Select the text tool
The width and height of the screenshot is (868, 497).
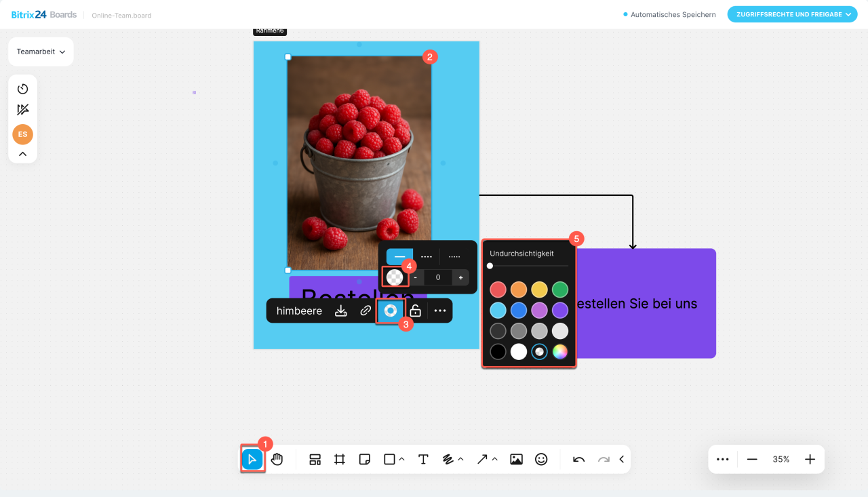click(423, 459)
